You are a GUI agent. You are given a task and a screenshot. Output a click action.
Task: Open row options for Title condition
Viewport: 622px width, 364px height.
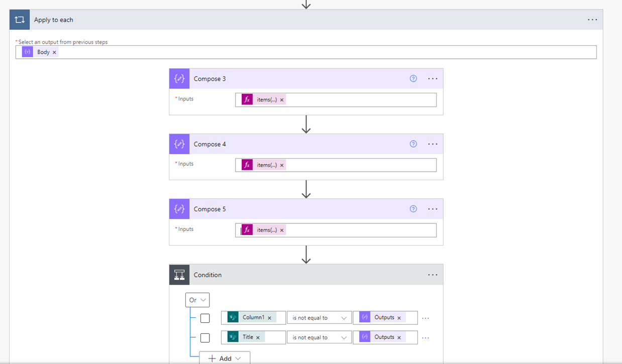click(426, 337)
